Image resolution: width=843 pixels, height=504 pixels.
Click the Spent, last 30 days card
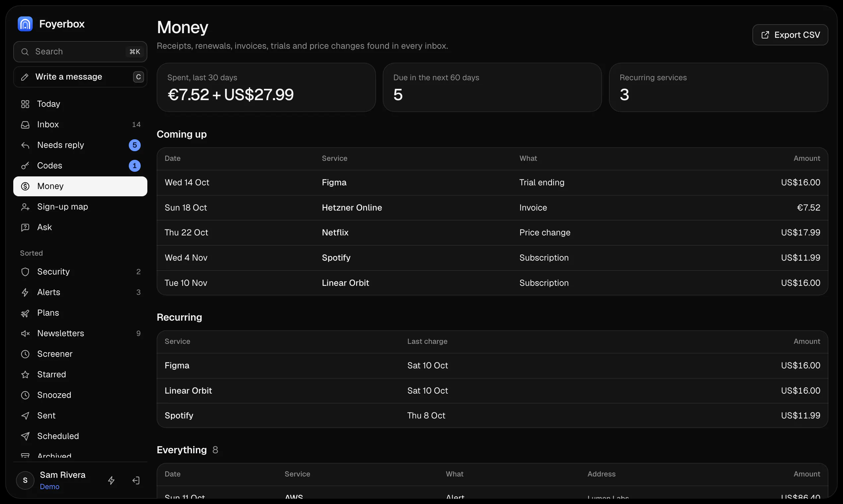[x=266, y=87]
